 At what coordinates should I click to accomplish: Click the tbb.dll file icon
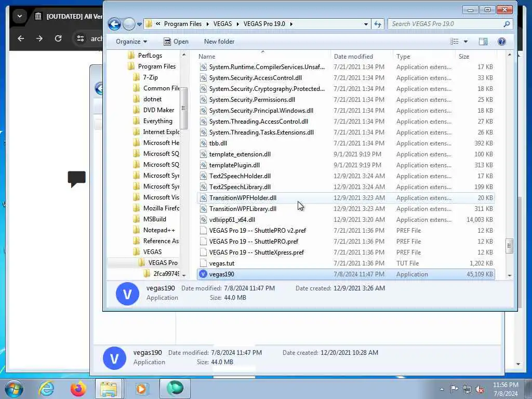click(x=203, y=143)
